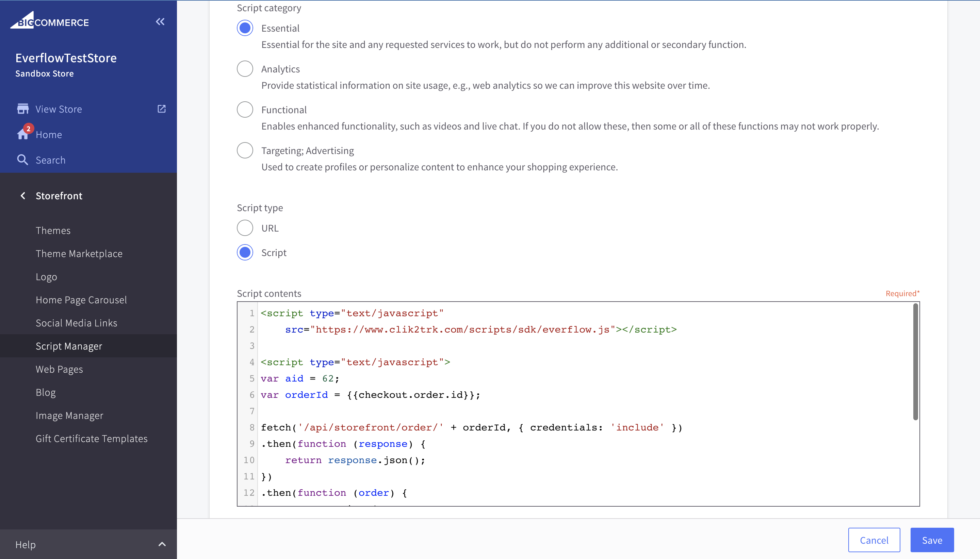Open the Logo settings page
The height and width of the screenshot is (559, 980).
tap(46, 277)
